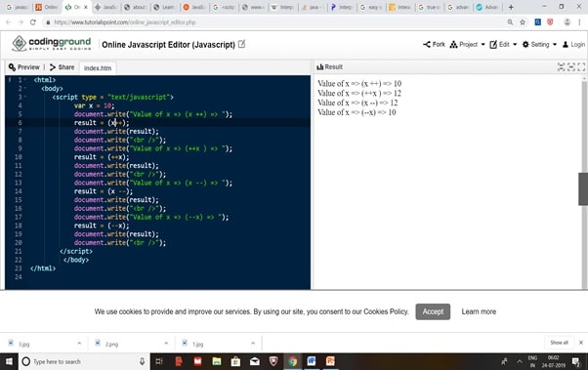Open the Mail app from taskbar
Screen dimensions: 588x370
255,362
